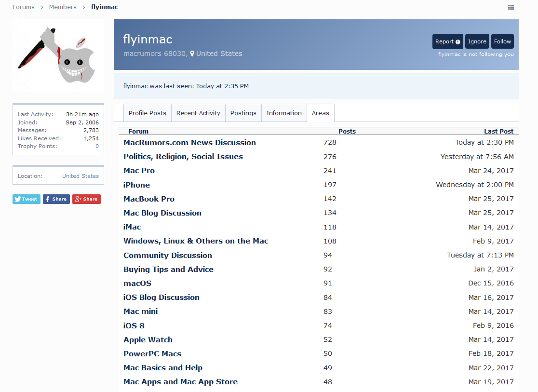538x392 pixels.
Task: Open Mac Basics and Help forum
Action: pos(163,367)
